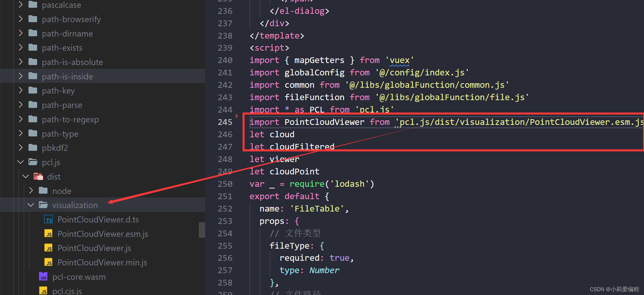
Task: Expand the path-browserify folder chevron
Action: click(20, 19)
